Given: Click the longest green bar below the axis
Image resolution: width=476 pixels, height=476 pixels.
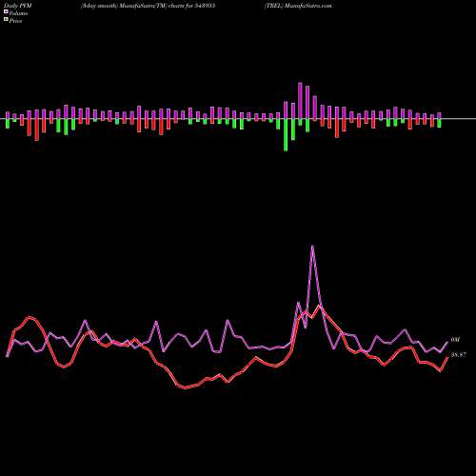Looking at the screenshot, I should click(286, 135).
